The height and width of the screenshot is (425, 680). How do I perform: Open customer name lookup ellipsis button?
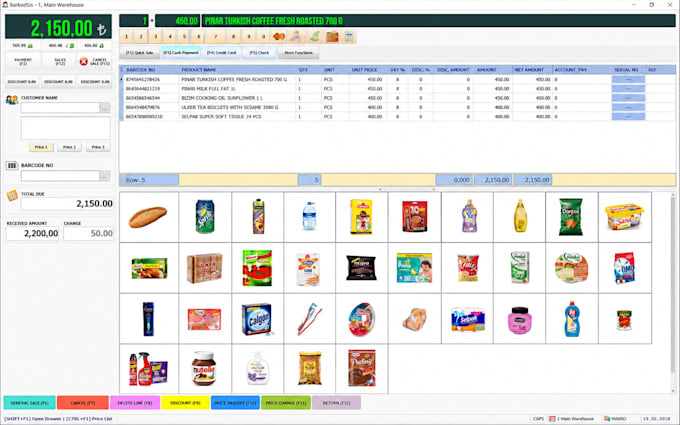click(105, 108)
